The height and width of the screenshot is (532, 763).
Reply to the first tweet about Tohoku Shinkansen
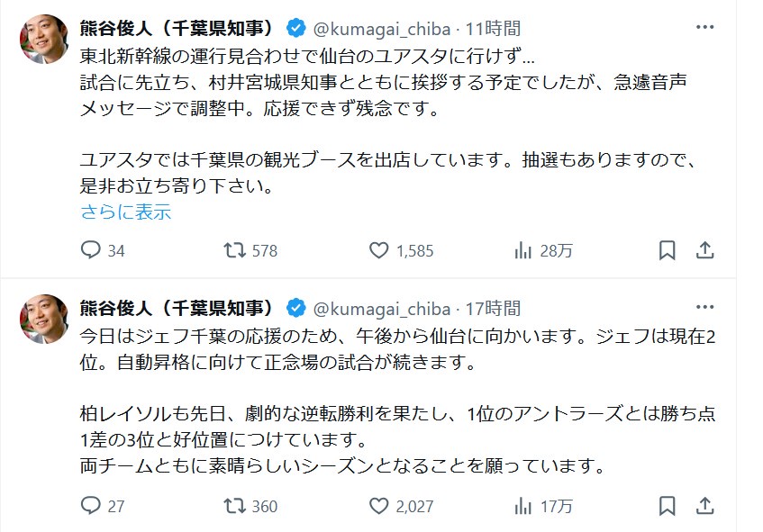tap(91, 250)
